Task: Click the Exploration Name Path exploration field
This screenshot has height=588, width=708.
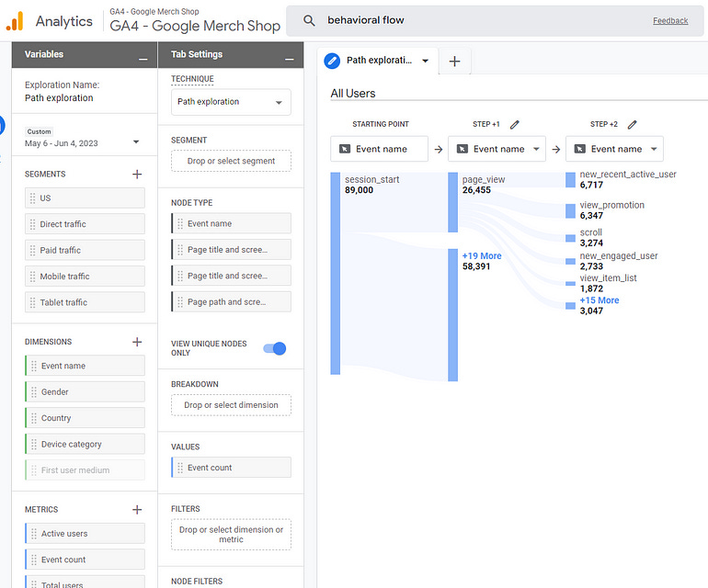Action: [59, 98]
